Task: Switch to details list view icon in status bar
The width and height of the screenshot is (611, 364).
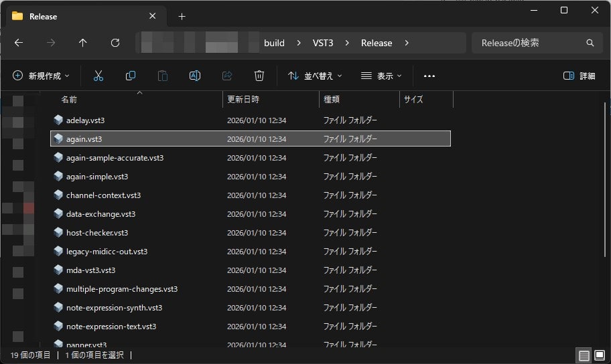Action: click(x=584, y=355)
